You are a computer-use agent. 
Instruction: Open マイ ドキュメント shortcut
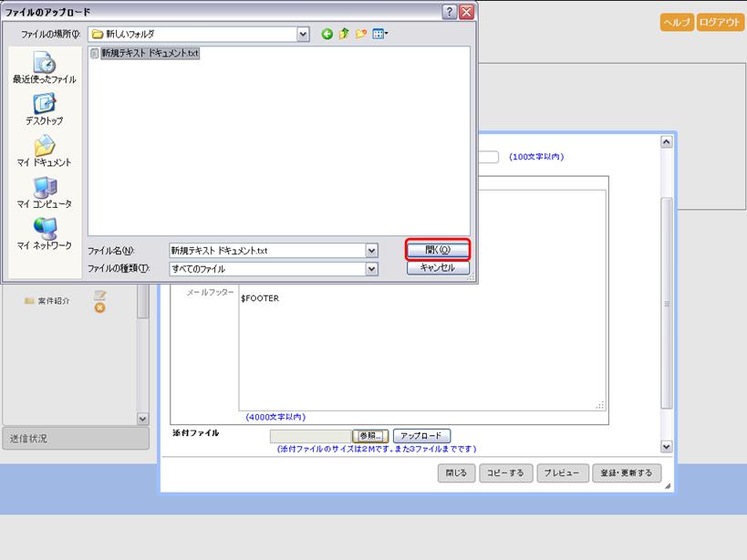44,152
